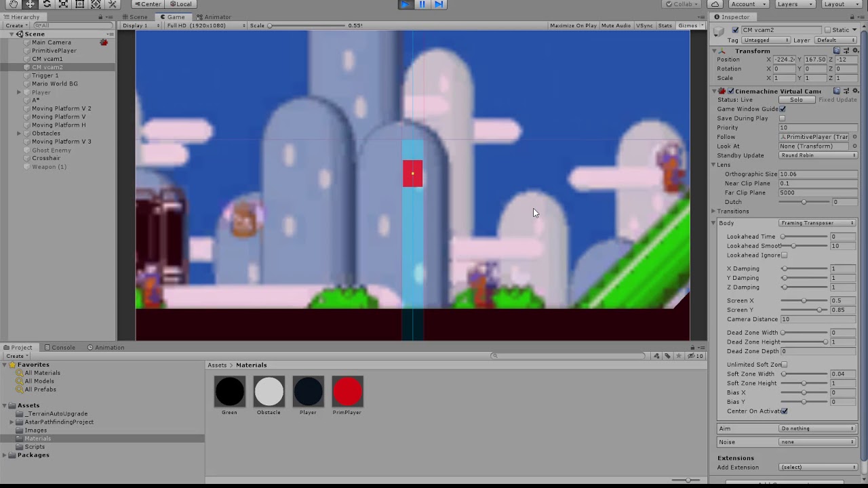Toggle Stats overlay in Game view

(665, 26)
